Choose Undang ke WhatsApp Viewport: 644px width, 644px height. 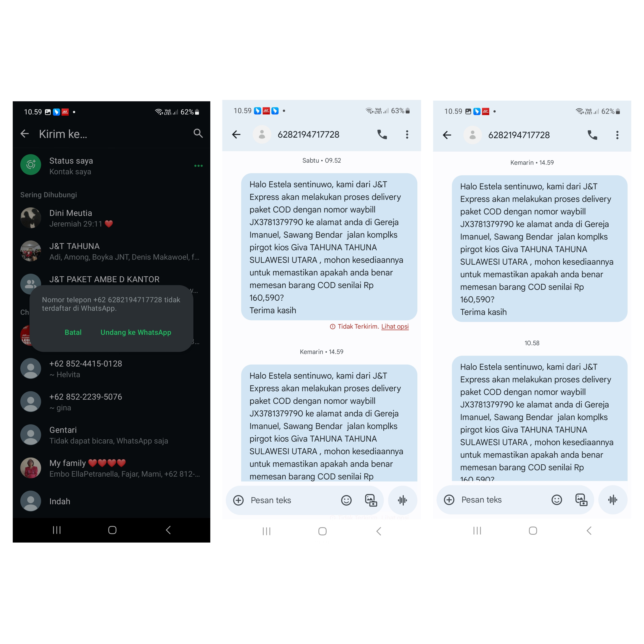(136, 332)
